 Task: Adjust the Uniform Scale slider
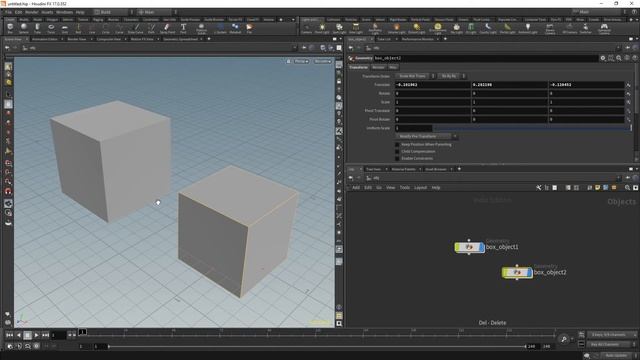coord(531,128)
